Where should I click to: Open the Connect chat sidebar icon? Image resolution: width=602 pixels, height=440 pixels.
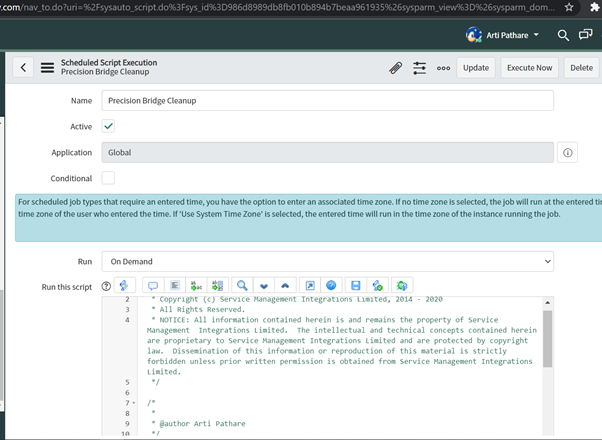585,35
